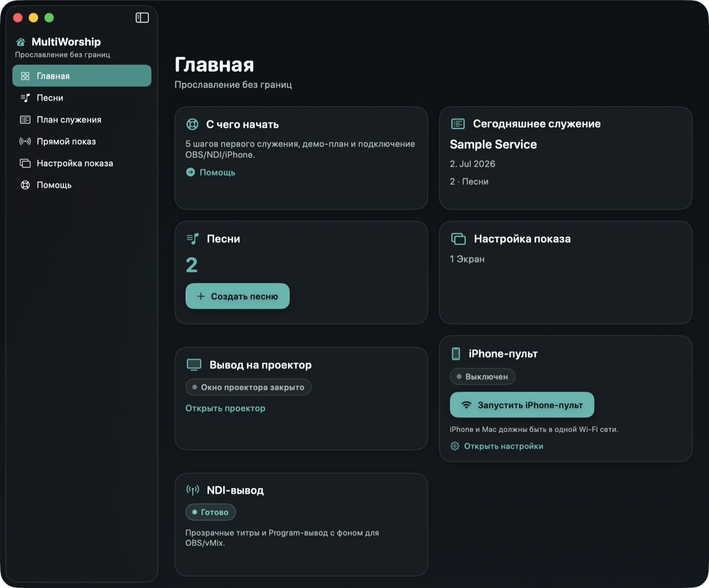
Task: Click the Создать песню button
Action: click(x=238, y=296)
